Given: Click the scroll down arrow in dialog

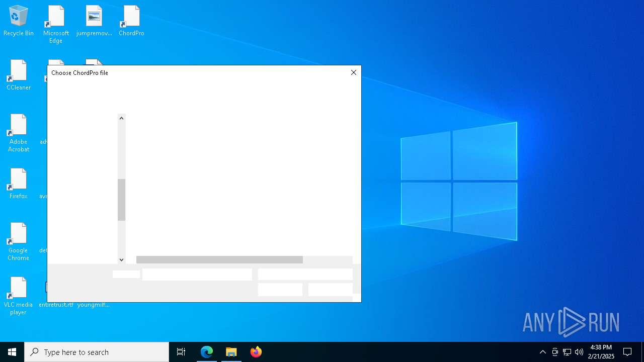Looking at the screenshot, I should 121,259.
